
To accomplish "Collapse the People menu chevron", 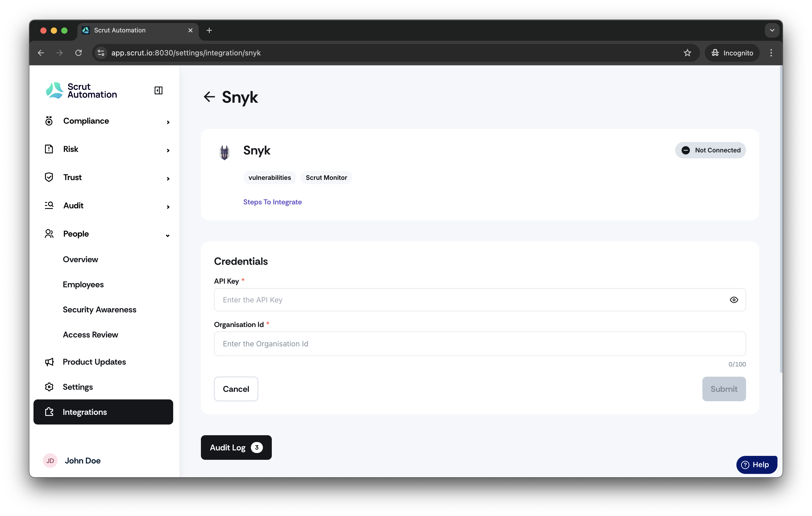I will tap(168, 235).
